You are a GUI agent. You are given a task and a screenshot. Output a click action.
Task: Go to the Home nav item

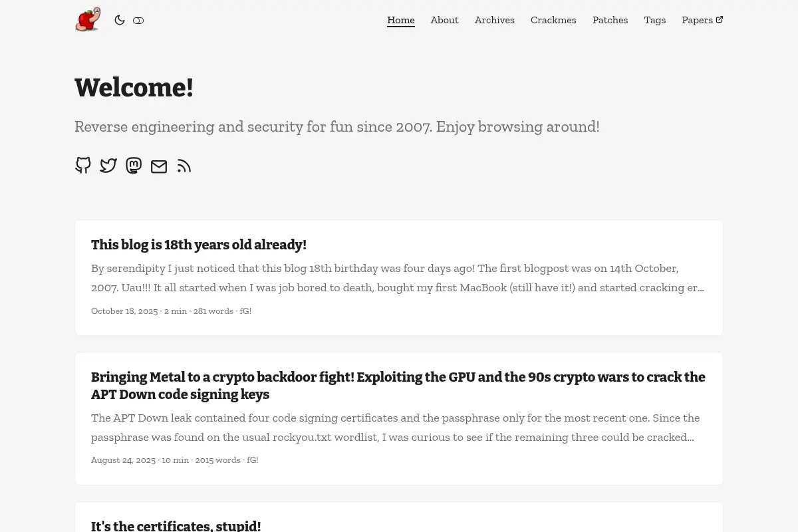[401, 20]
